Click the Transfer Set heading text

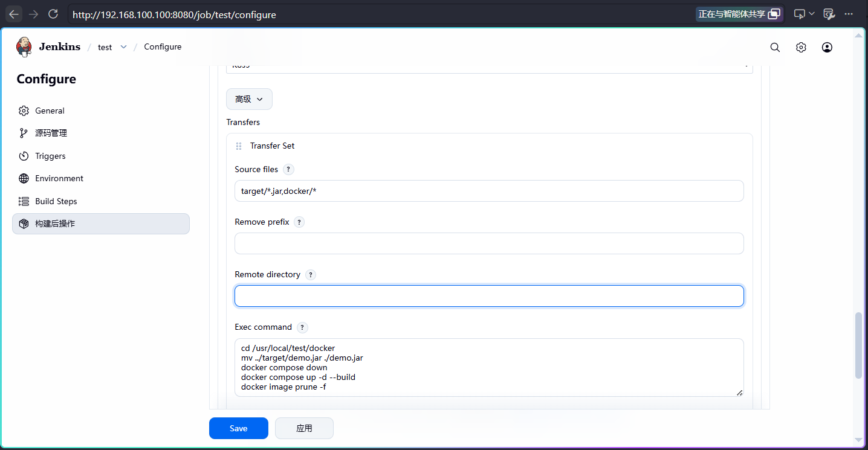273,146
